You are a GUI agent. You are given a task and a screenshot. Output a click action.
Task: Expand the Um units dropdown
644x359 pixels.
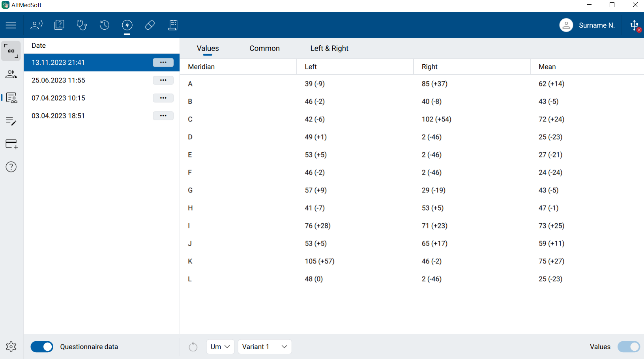(x=220, y=347)
